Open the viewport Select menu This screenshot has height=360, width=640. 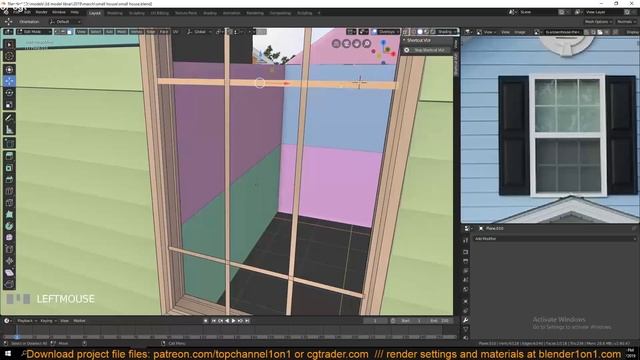click(96, 32)
